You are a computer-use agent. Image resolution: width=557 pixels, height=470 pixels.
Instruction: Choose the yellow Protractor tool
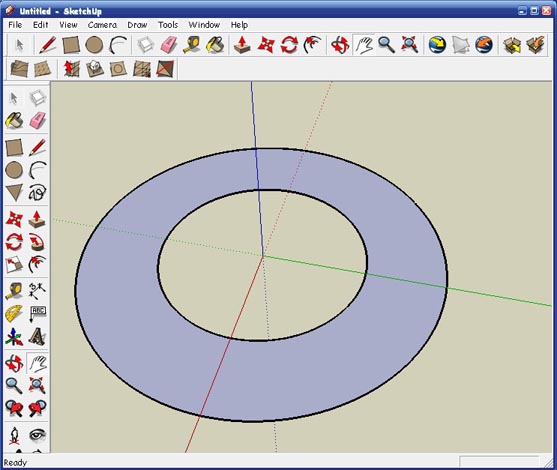tap(14, 314)
